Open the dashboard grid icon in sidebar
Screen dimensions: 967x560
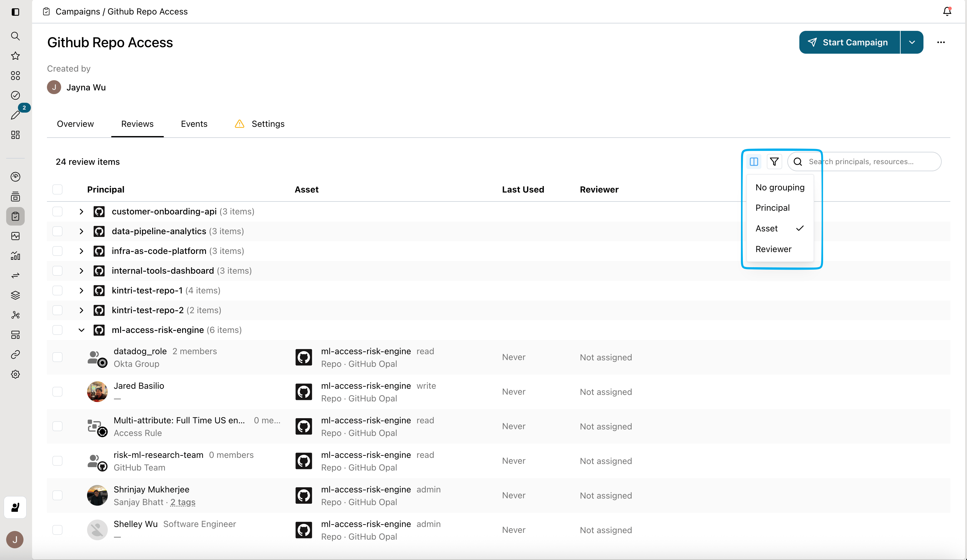(15, 135)
